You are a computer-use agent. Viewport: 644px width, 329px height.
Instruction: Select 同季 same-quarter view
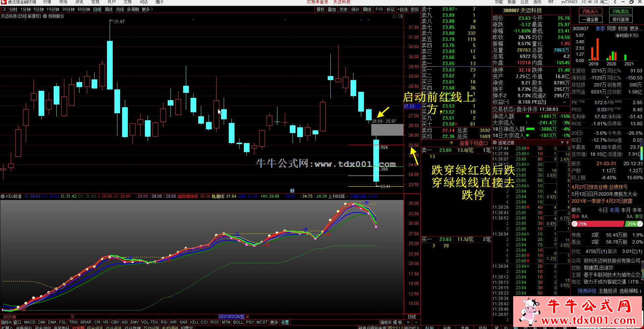611,28
